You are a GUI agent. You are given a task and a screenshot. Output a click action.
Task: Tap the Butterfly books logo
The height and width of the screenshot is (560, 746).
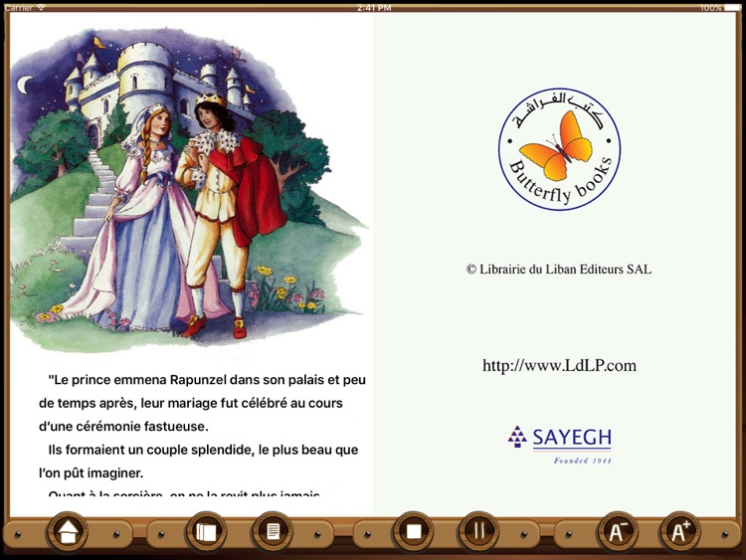(x=559, y=149)
